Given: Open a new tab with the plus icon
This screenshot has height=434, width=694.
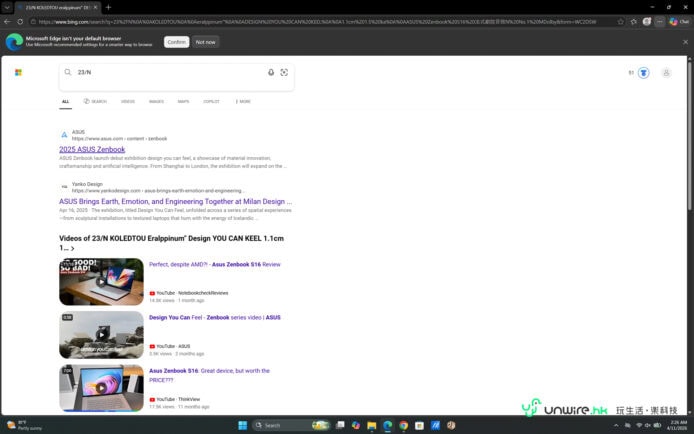Looking at the screenshot, I should [x=108, y=7].
